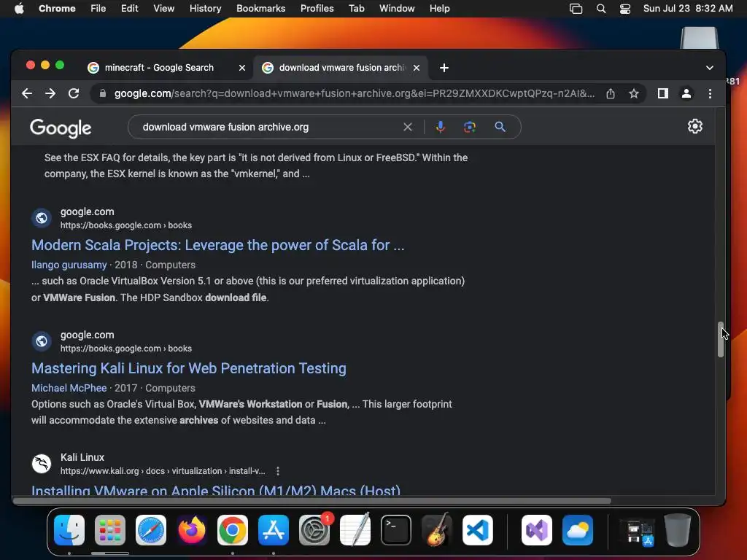This screenshot has width=747, height=560.
Task: Open the File menu
Action: 98,9
